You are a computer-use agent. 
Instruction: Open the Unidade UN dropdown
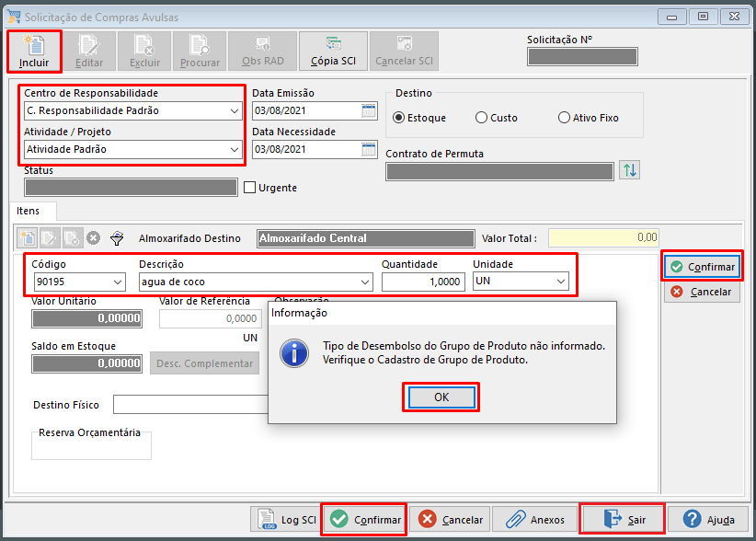pos(561,282)
